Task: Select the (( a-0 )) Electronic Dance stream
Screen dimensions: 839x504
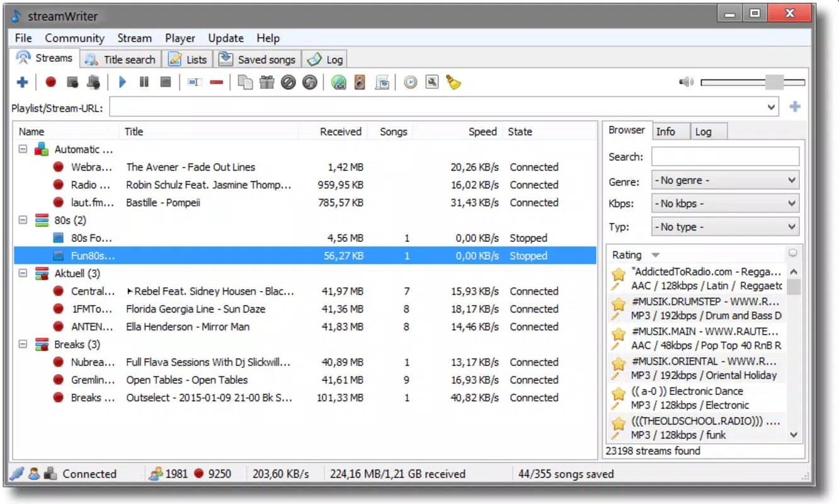Action: coord(697,398)
